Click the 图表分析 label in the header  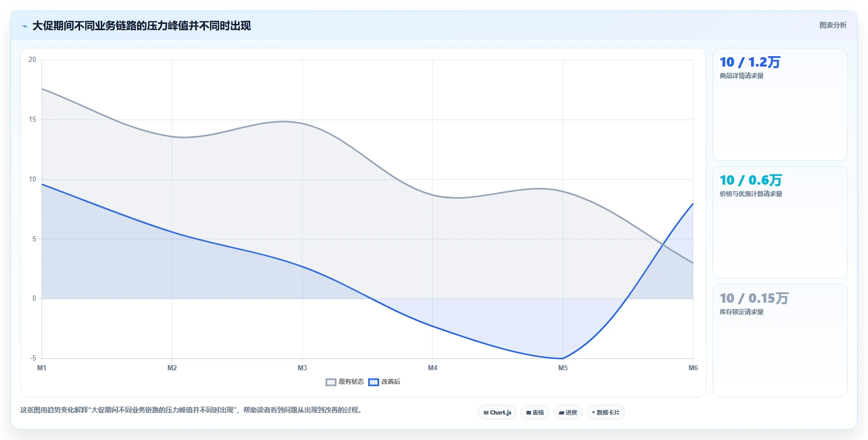pos(833,25)
